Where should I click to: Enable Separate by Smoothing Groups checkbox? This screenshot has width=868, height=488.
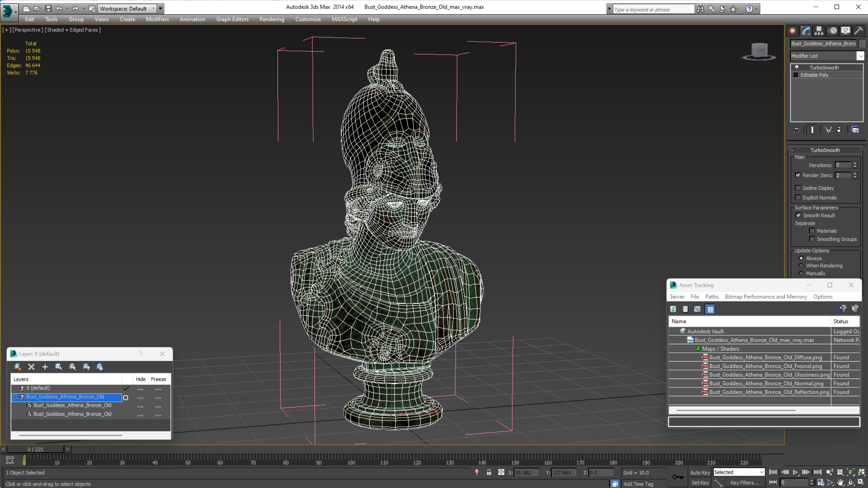812,239
